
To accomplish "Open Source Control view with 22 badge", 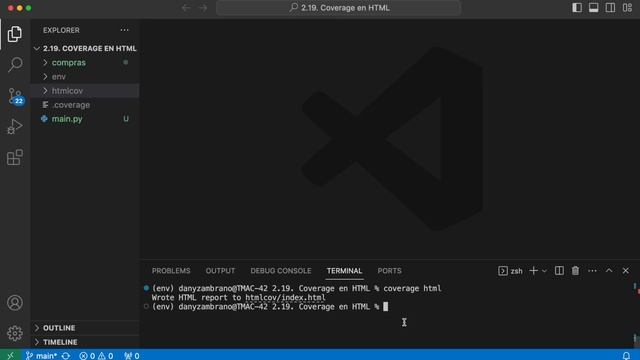I will coord(16,96).
